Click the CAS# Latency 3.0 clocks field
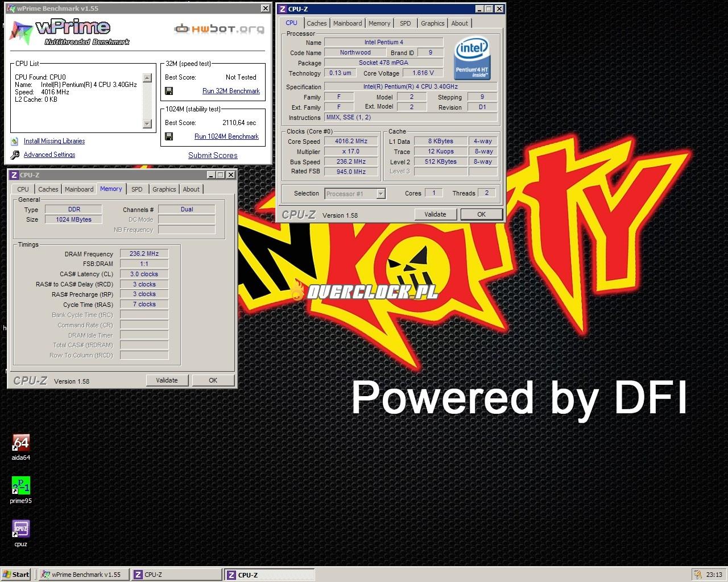 [x=144, y=274]
